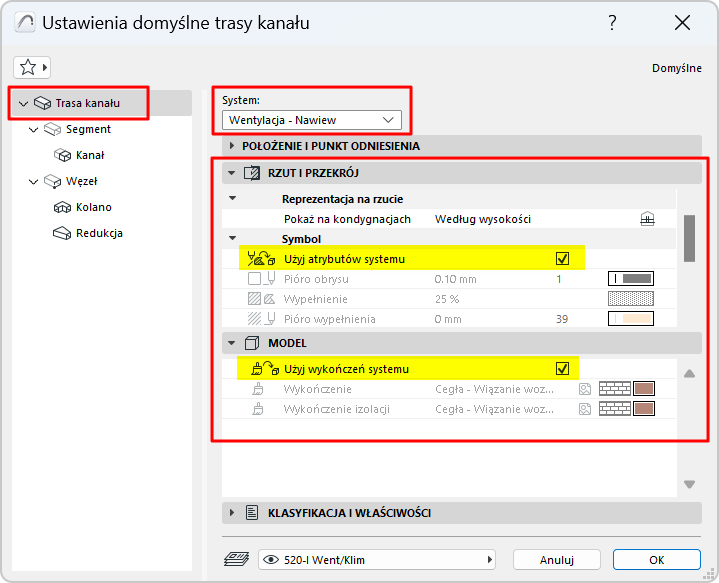Click the Kolano elbow icon
Viewport: 719px width, 583px height.
coord(62,207)
